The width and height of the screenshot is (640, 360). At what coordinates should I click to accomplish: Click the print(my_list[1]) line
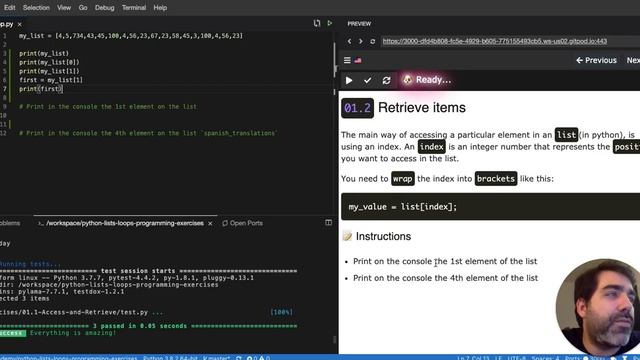tap(49, 71)
